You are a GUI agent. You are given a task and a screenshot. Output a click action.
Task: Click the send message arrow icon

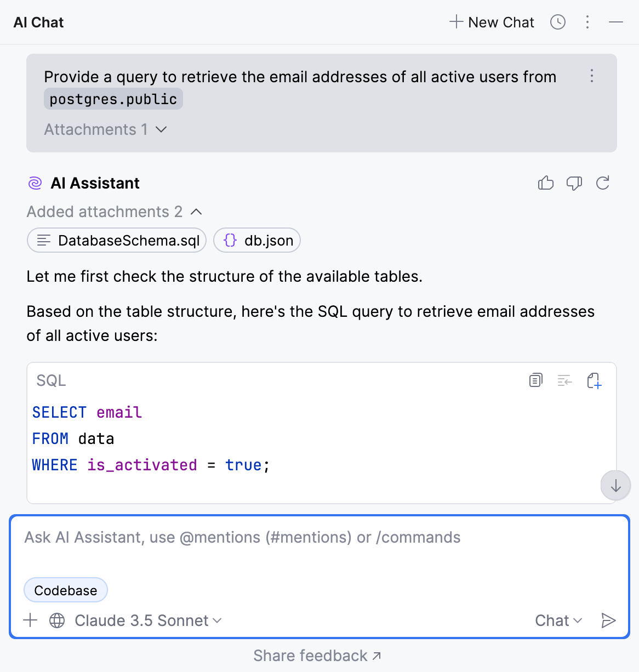pos(608,620)
